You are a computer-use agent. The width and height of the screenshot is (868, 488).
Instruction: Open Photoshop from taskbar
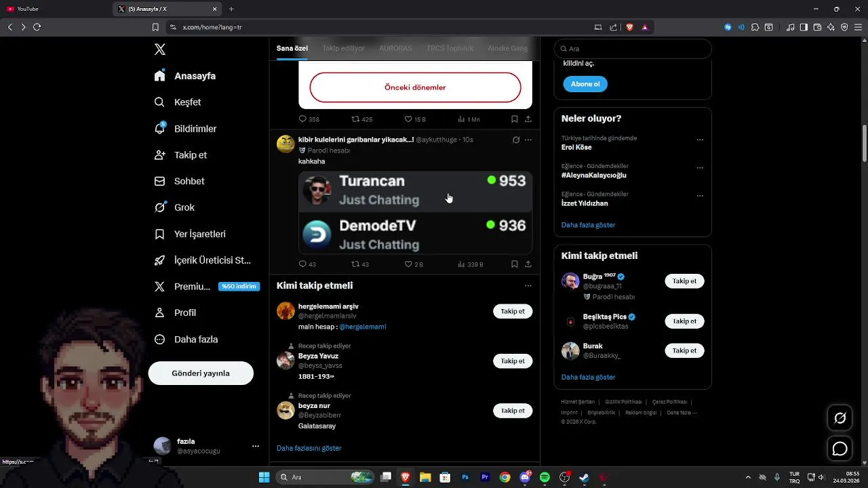[x=465, y=477]
